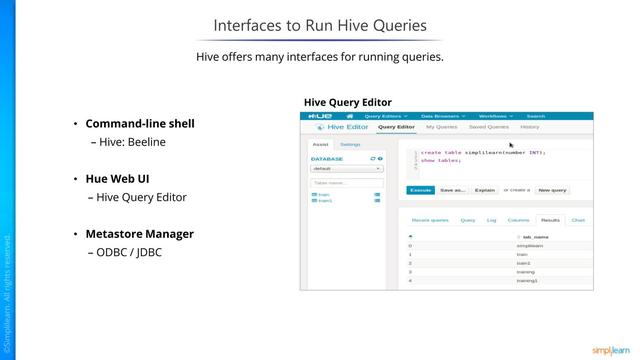The width and height of the screenshot is (640, 360).
Task: Select the Results tab
Action: click(x=550, y=220)
